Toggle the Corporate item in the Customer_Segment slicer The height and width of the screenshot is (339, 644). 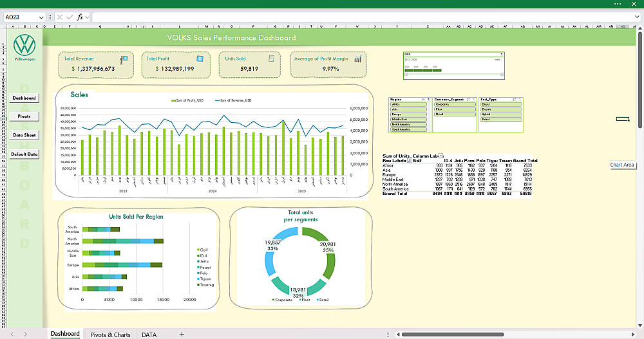click(x=455, y=104)
